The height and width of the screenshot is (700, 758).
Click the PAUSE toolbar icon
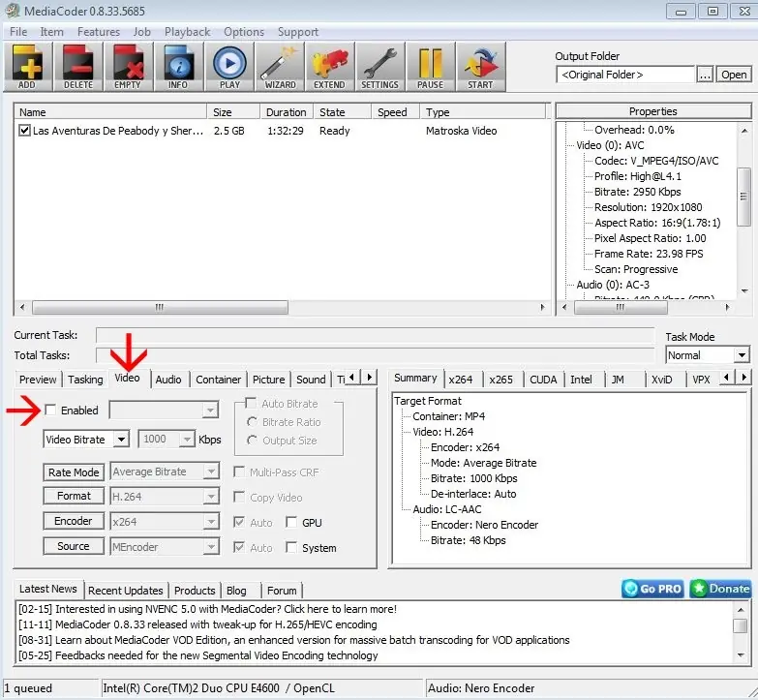(430, 67)
